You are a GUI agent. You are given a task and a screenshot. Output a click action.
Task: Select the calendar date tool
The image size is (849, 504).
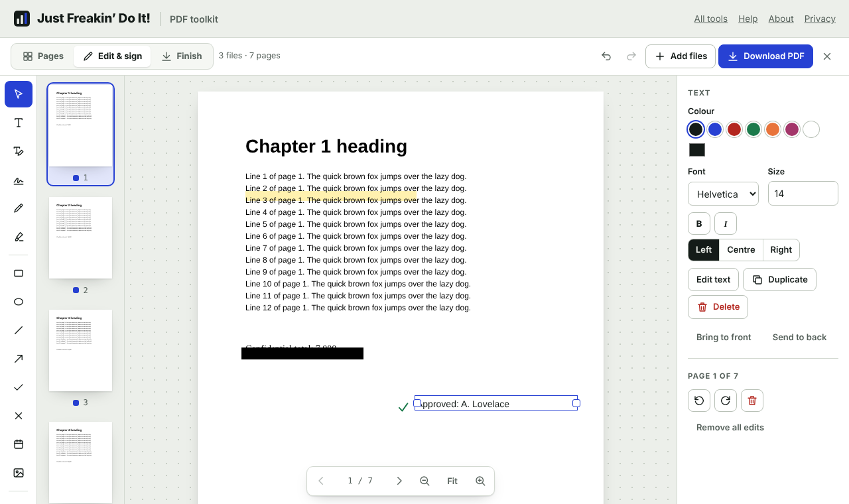(19, 444)
